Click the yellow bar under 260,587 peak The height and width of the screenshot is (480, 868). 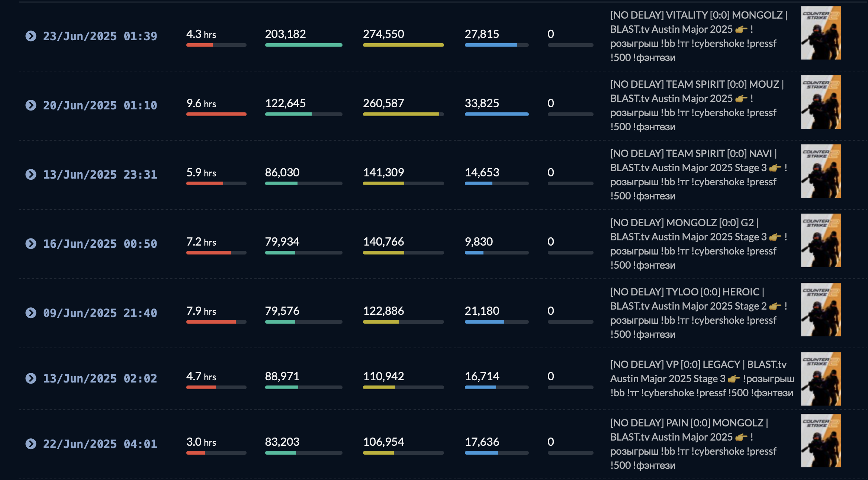tap(401, 114)
